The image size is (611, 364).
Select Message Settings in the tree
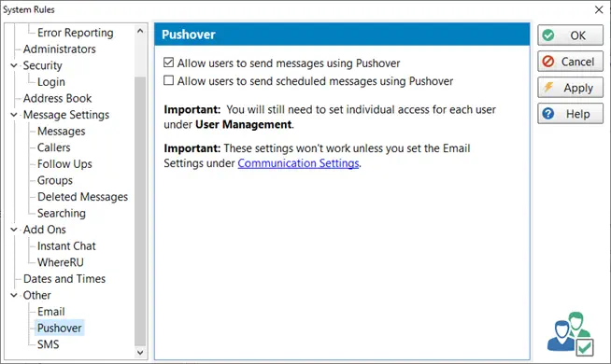66,115
